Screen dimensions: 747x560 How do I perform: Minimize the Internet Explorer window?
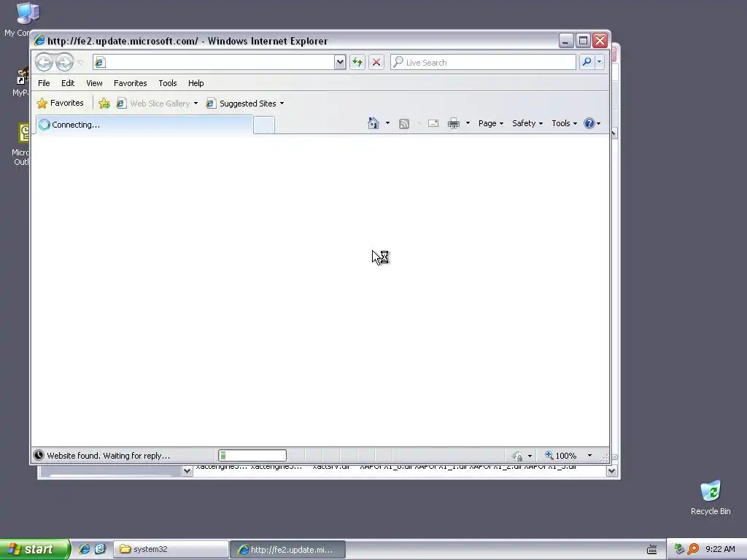click(566, 41)
